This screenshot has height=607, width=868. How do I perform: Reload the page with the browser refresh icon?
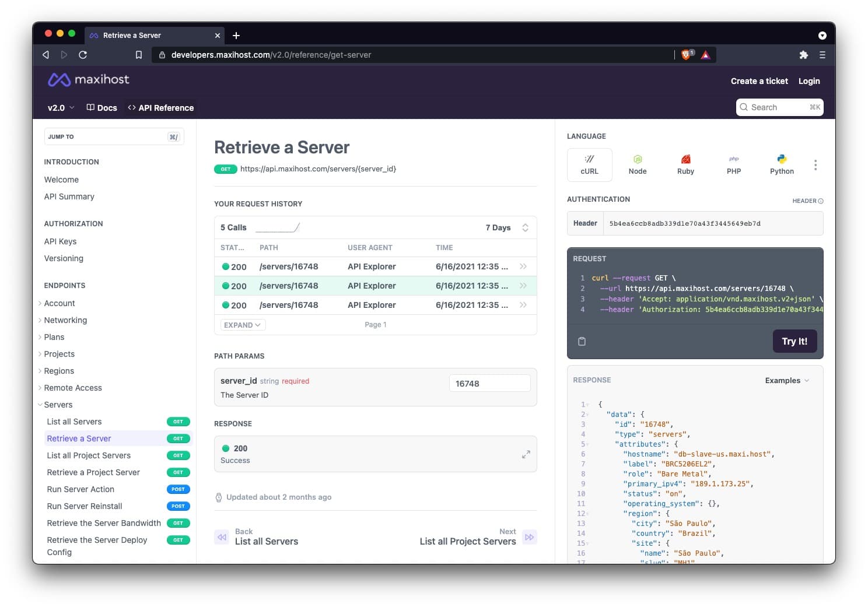pos(83,54)
